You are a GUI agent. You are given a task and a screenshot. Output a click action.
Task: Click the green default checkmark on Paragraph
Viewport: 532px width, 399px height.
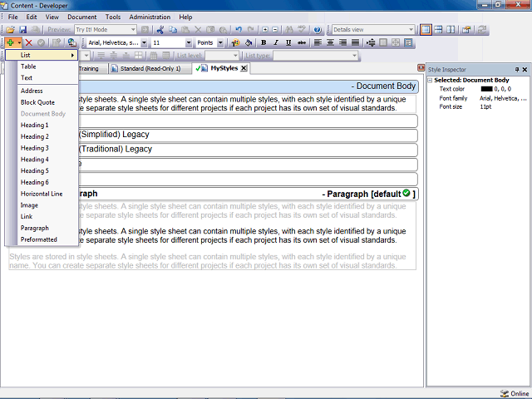tap(406, 193)
